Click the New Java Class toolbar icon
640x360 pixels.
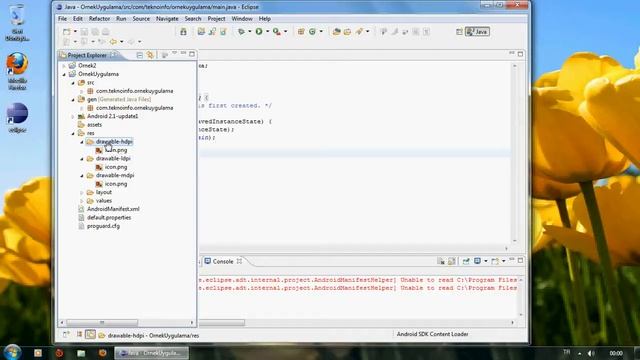312,31
